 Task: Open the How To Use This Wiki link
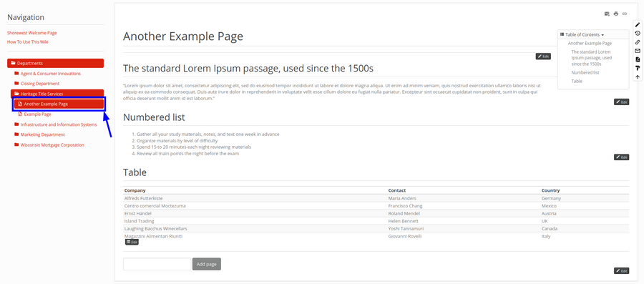[27, 41]
